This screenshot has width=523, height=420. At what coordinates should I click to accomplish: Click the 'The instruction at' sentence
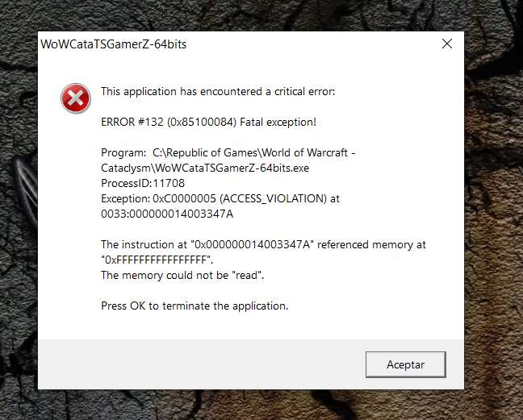pyautogui.click(x=263, y=245)
